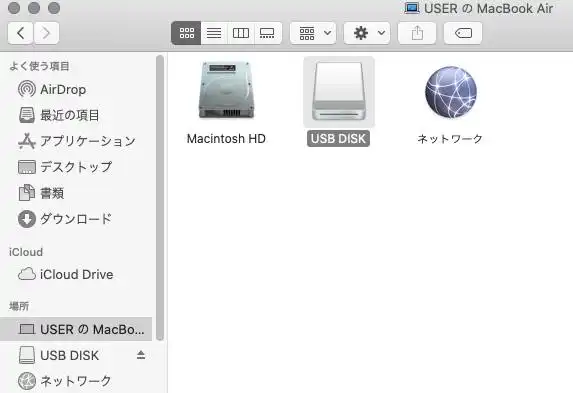The width and height of the screenshot is (573, 393).
Task: Click the よく使う項目 section header
Action: (x=39, y=66)
